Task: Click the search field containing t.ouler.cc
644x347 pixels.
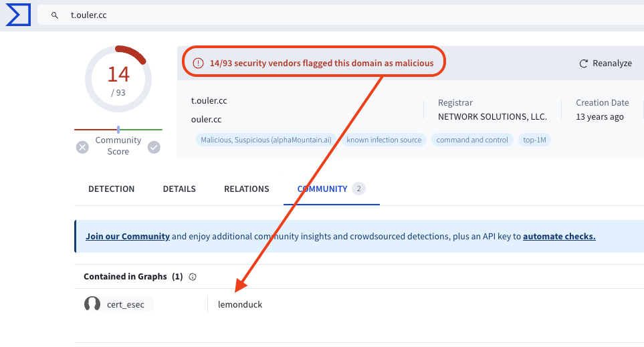Action: tap(334, 15)
